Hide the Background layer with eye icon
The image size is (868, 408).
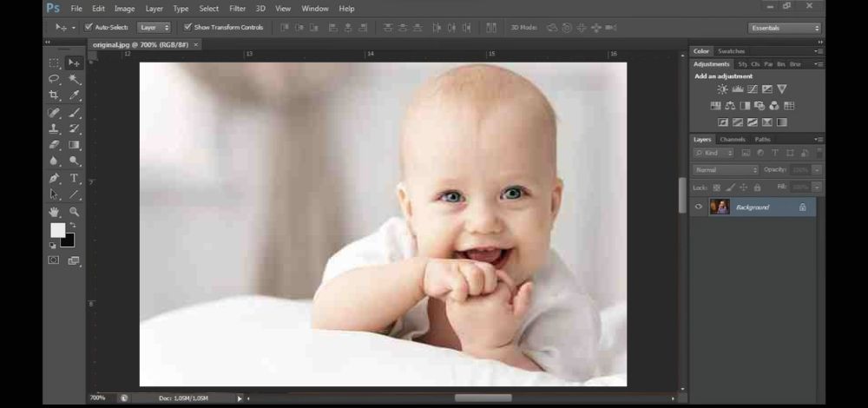[698, 207]
